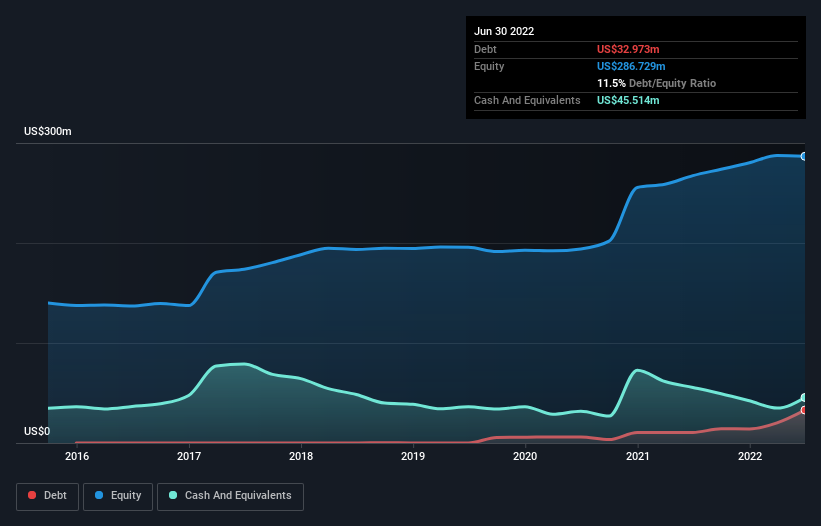The image size is (821, 526).
Task: Select the Equity endpoint marker at Jun 2022
Action: point(804,156)
